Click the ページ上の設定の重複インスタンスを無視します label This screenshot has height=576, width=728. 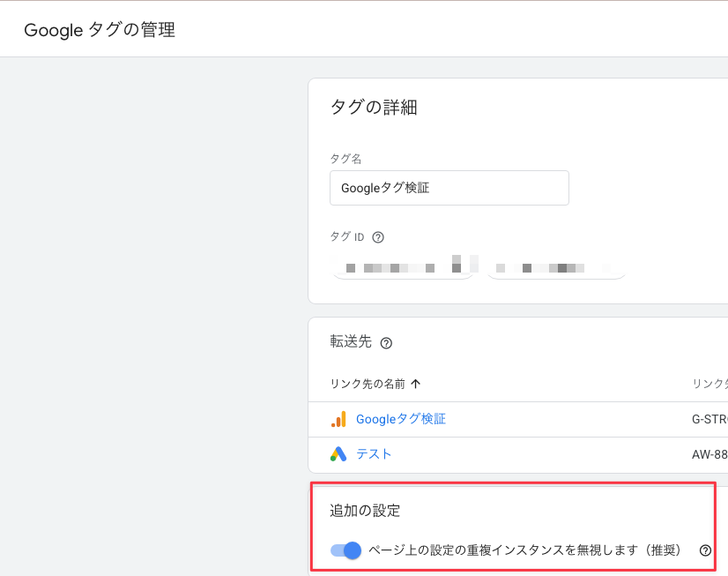[524, 550]
